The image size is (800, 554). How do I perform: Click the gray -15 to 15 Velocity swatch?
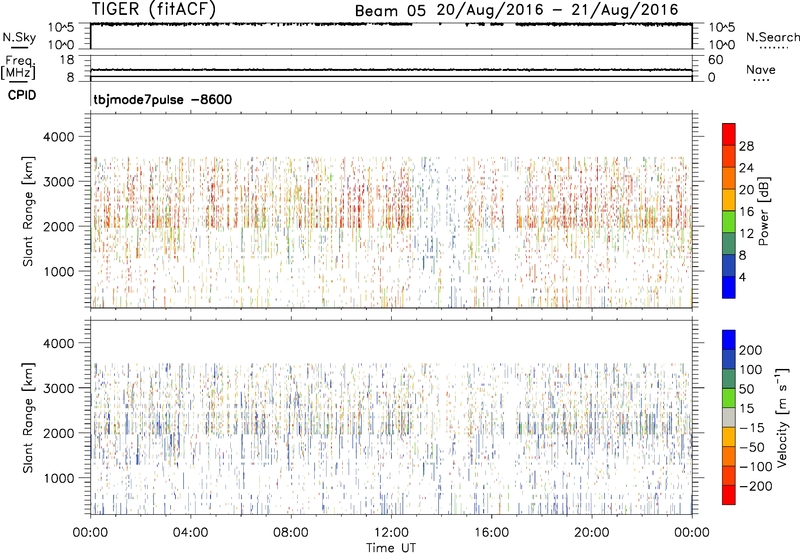click(729, 417)
